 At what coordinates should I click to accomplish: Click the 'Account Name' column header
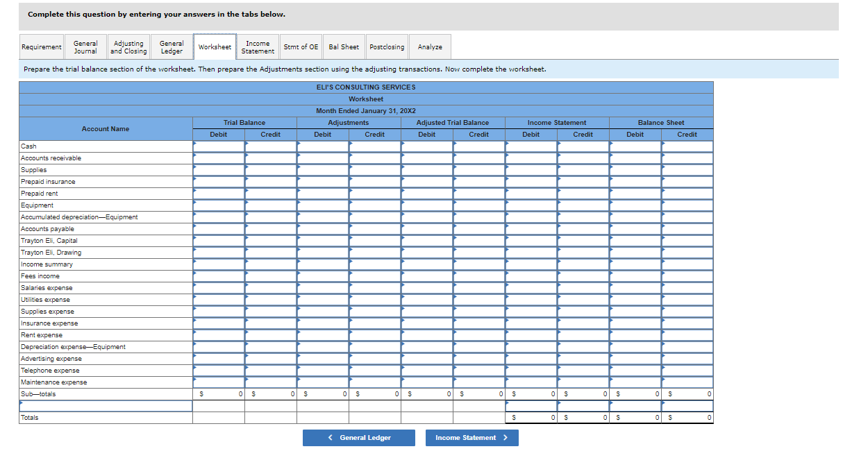106,129
